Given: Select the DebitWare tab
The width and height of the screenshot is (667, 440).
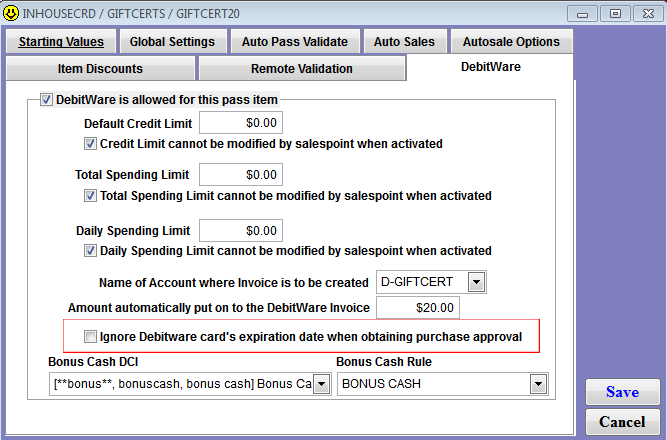Looking at the screenshot, I should coord(490,67).
